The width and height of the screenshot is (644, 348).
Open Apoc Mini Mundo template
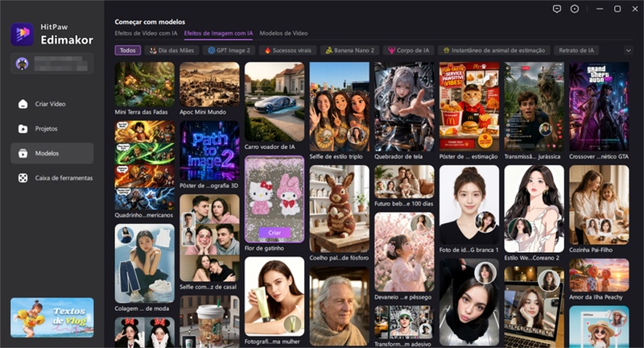click(209, 85)
